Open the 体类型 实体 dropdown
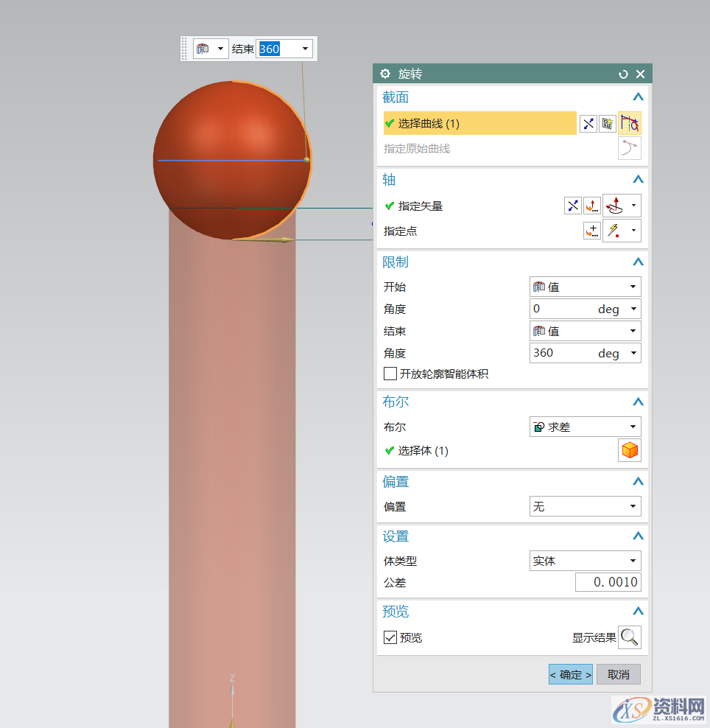The height and width of the screenshot is (728, 710). click(585, 561)
